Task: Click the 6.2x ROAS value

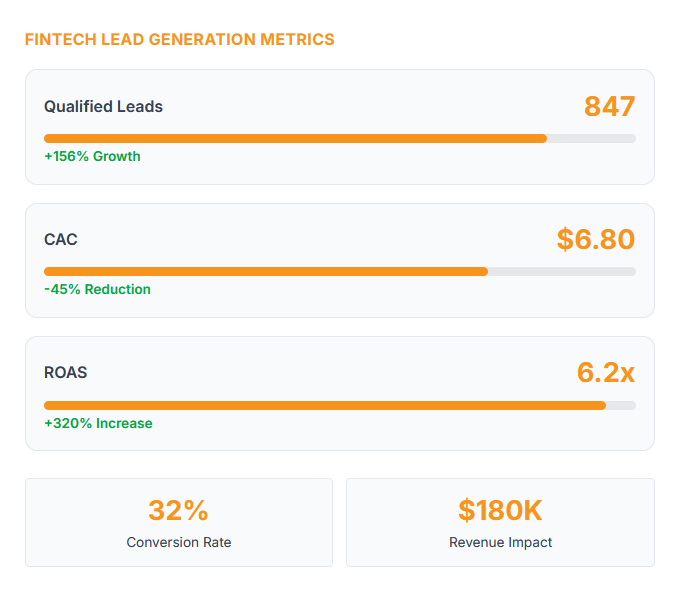Action: click(x=605, y=372)
